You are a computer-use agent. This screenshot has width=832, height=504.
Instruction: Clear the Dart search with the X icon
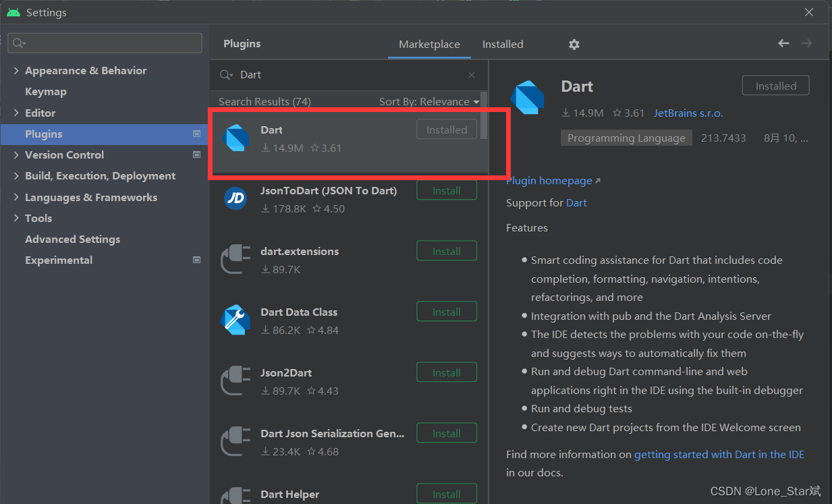[x=472, y=75]
